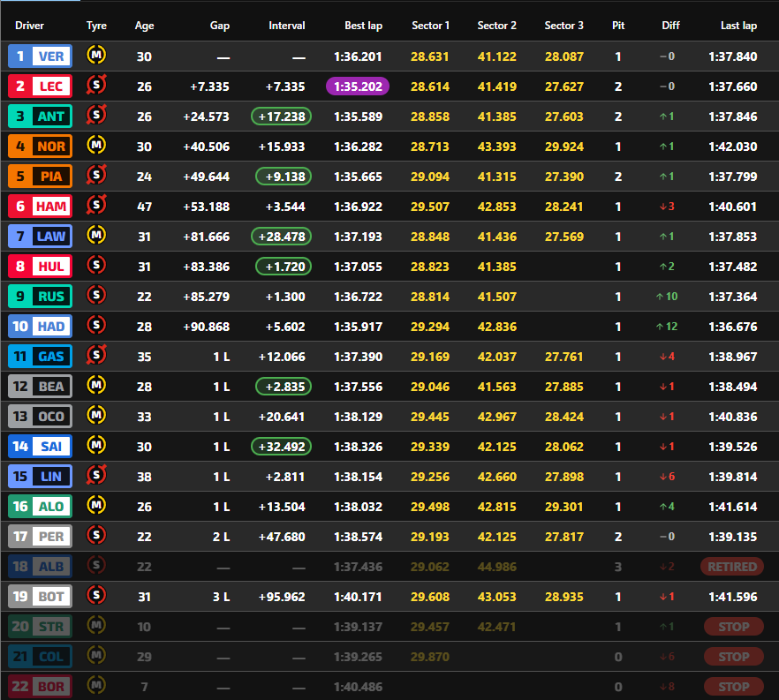This screenshot has height=700, width=779.
Task: Sort by the Gap column header
Action: pos(220,26)
